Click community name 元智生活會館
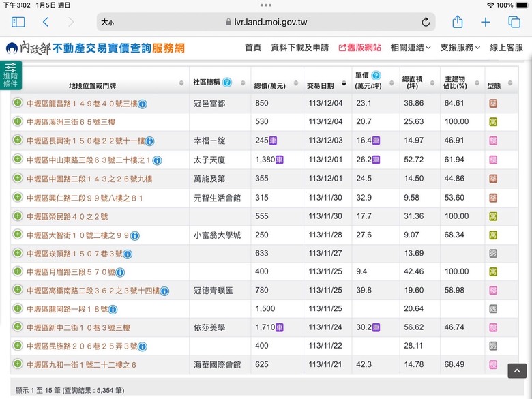The image size is (532, 399). 217,198
